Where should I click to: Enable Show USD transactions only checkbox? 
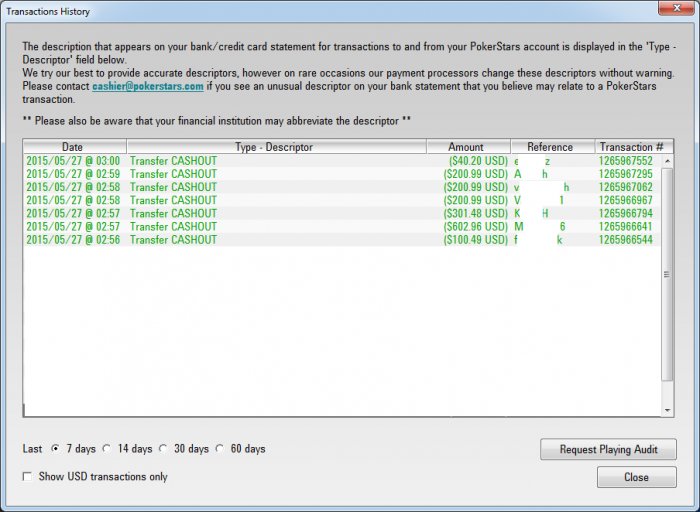tap(27, 477)
